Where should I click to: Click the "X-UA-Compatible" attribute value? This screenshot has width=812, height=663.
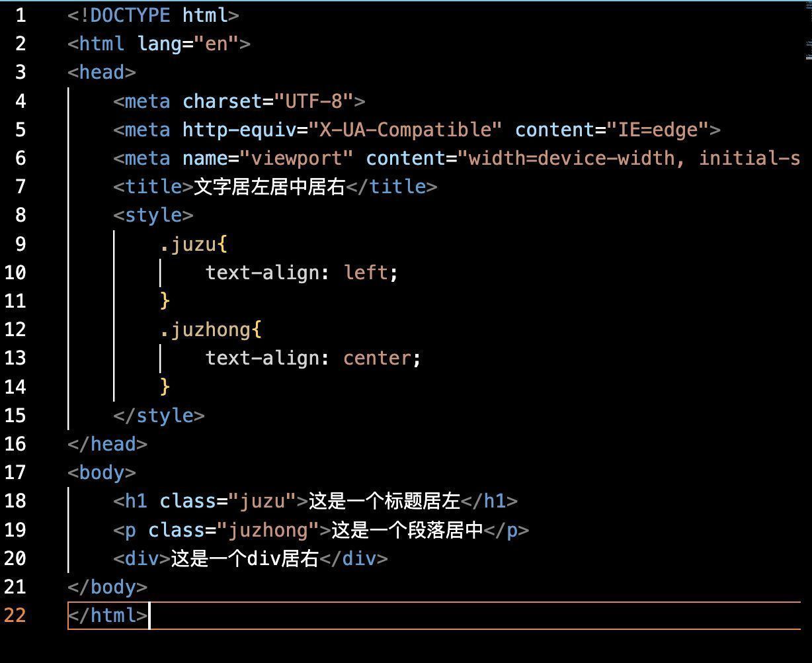click(405, 130)
